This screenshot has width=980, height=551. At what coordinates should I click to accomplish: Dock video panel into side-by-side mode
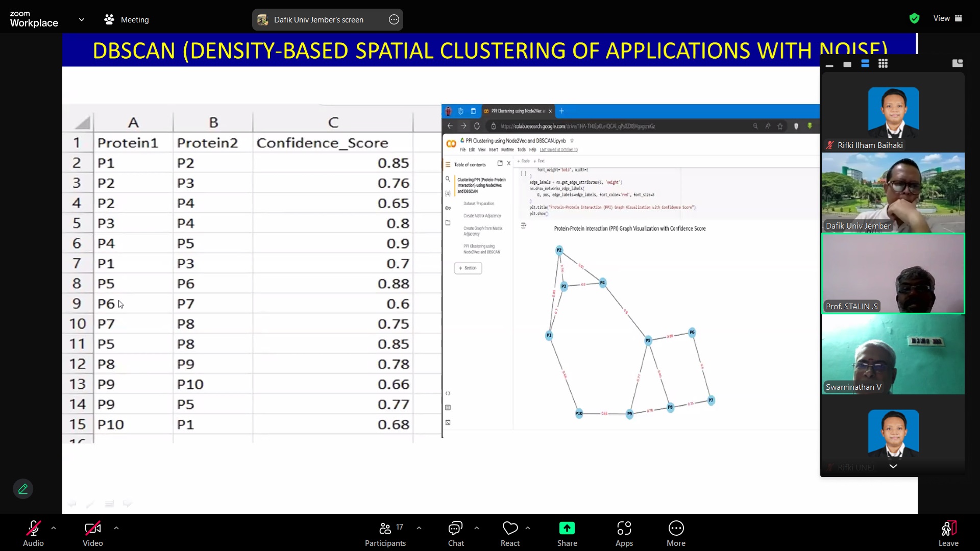point(958,63)
